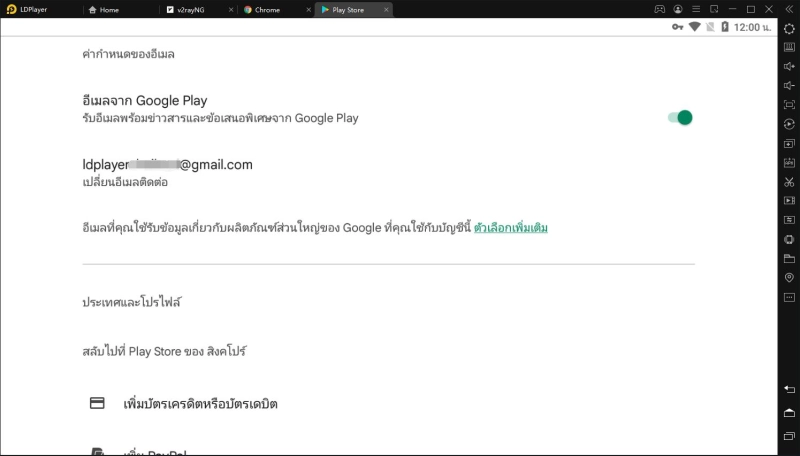Click เพิ่มบัตรเครดิตหรือบัตรเดบิต option
This screenshot has height=456, width=800.
pos(201,404)
